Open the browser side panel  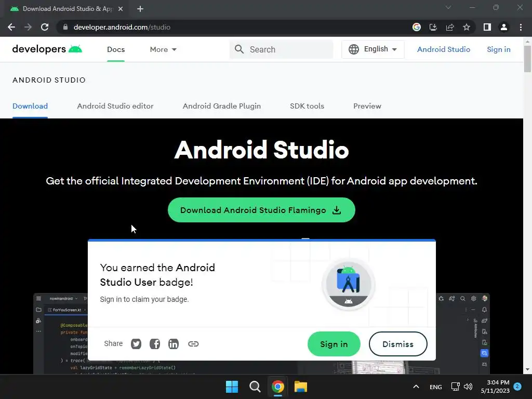[x=487, y=27]
